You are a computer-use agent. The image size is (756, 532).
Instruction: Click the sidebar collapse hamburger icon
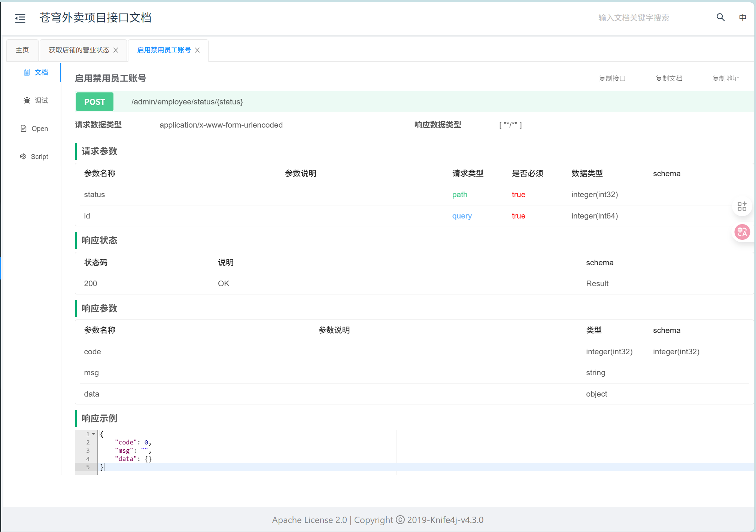pyautogui.click(x=20, y=18)
